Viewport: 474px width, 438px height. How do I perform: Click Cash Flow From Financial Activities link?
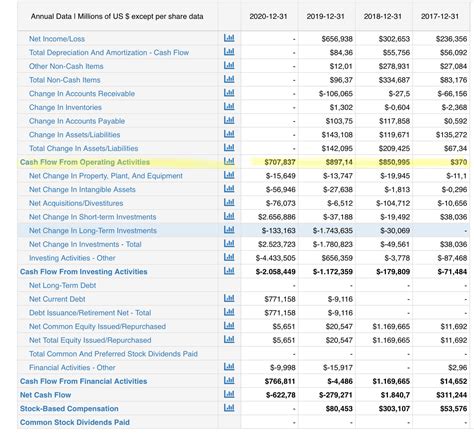click(x=83, y=381)
